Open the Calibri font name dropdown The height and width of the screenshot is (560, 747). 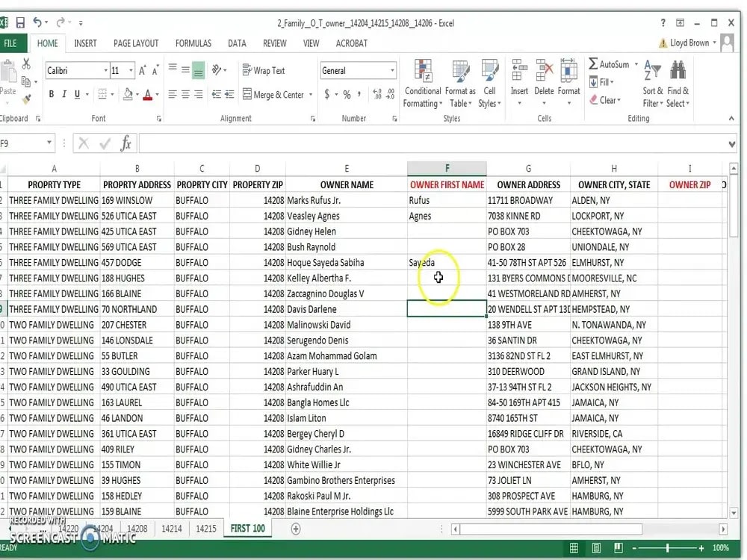pos(106,70)
